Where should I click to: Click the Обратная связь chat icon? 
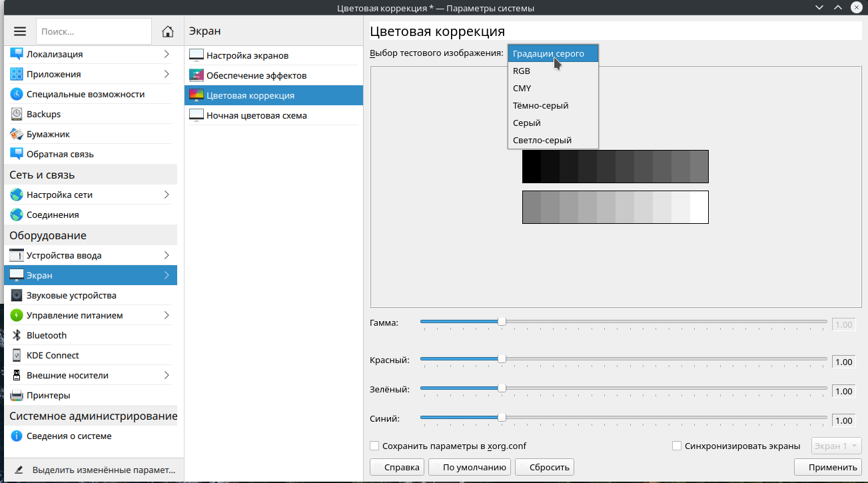(x=17, y=154)
